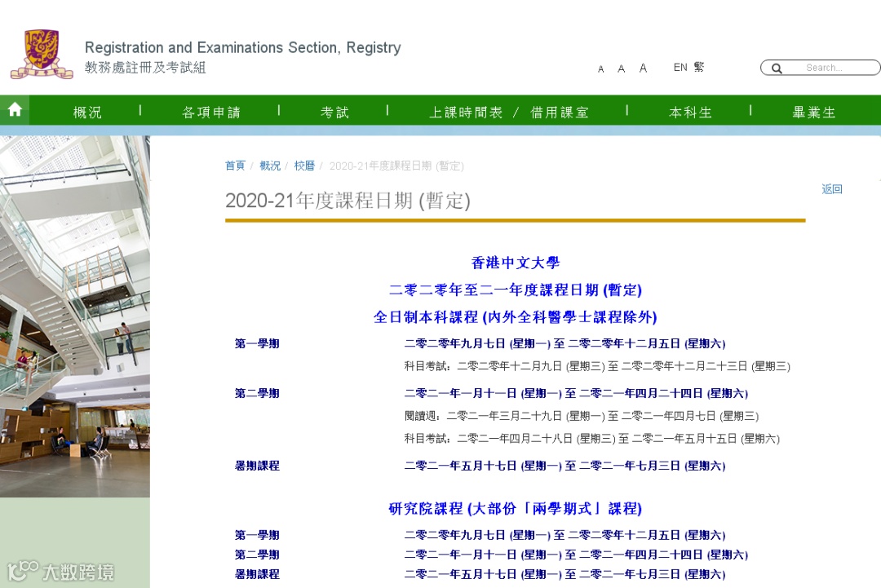
Task: Open 上課時間表 / 借用課室 menu
Action: coord(508,113)
